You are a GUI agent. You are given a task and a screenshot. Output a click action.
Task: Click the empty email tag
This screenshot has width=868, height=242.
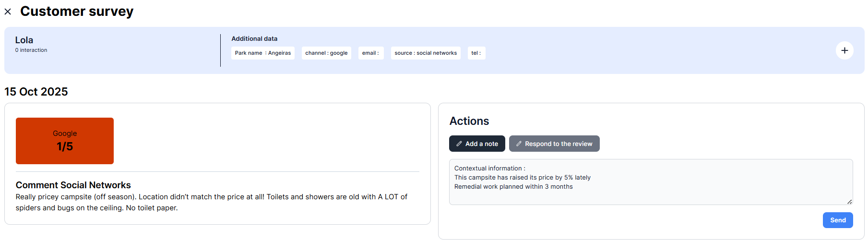370,53
